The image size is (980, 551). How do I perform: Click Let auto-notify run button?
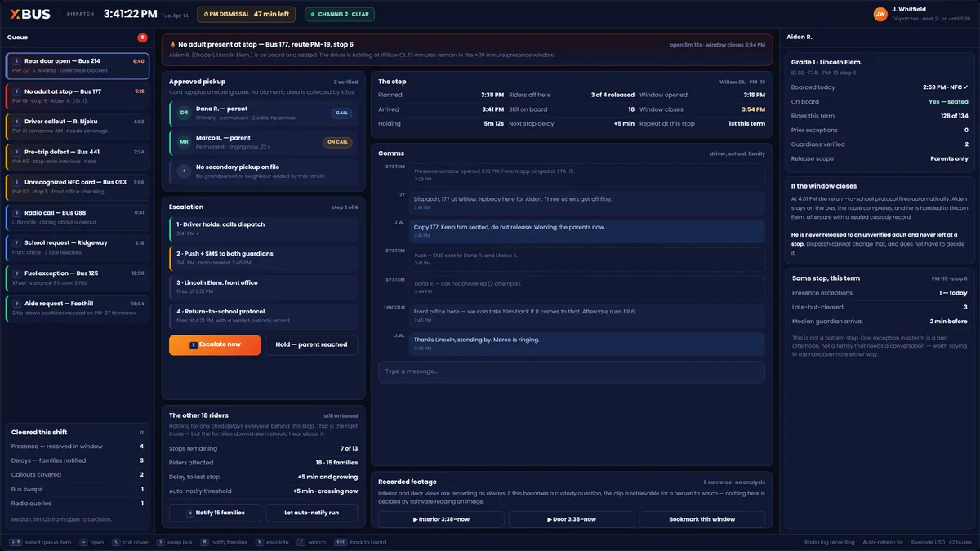[311, 513]
